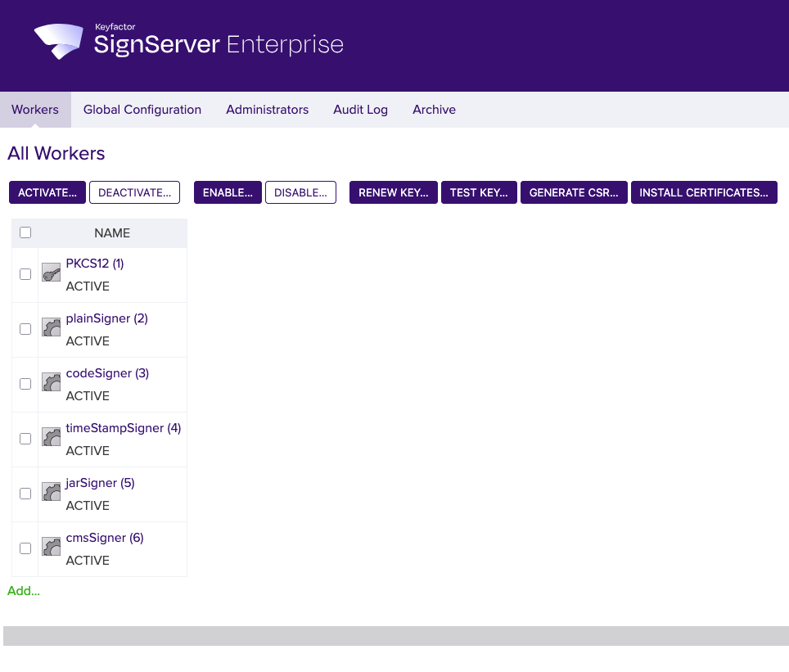Click the NAME column header
Screen dimensions: 789x672
pyautogui.click(x=111, y=232)
